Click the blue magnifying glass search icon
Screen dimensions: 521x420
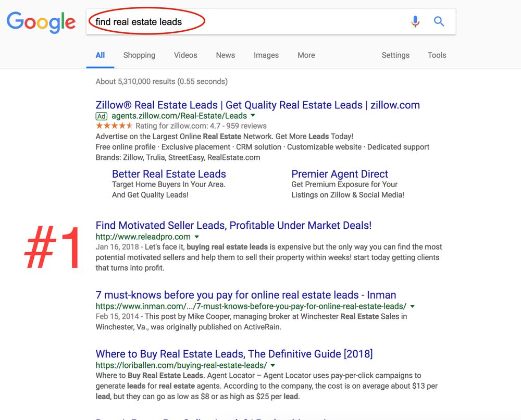(x=439, y=21)
